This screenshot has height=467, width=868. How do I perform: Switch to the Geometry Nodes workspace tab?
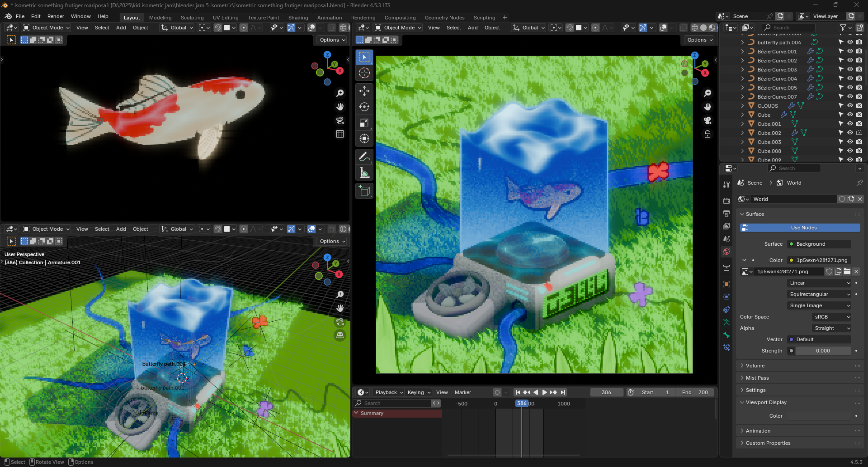(x=445, y=18)
